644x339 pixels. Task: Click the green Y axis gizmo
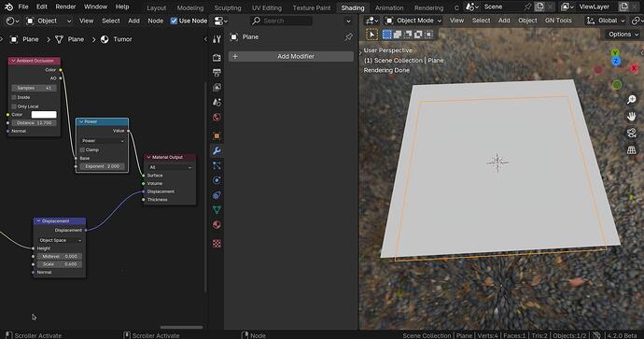tap(615, 52)
